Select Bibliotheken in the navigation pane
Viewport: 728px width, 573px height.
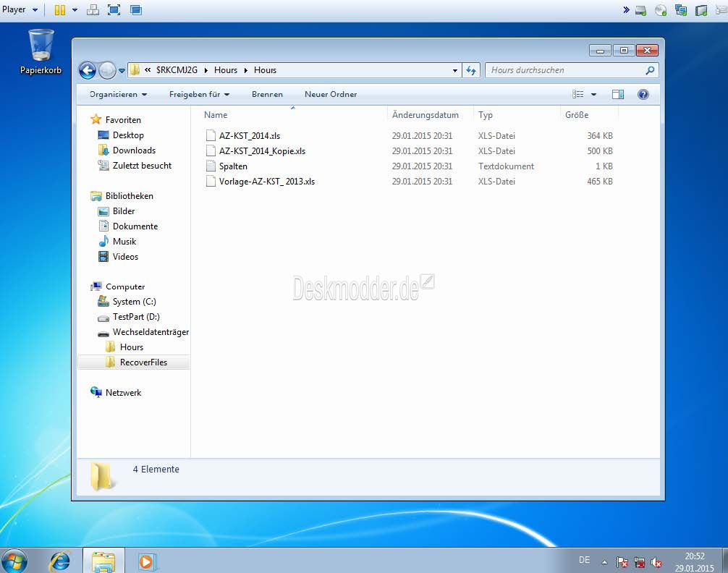click(129, 196)
